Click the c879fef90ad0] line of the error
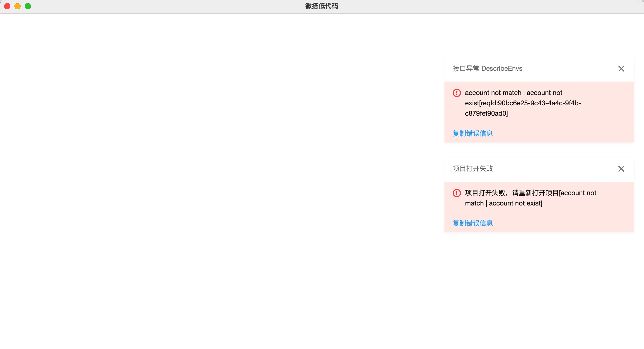 [486, 114]
